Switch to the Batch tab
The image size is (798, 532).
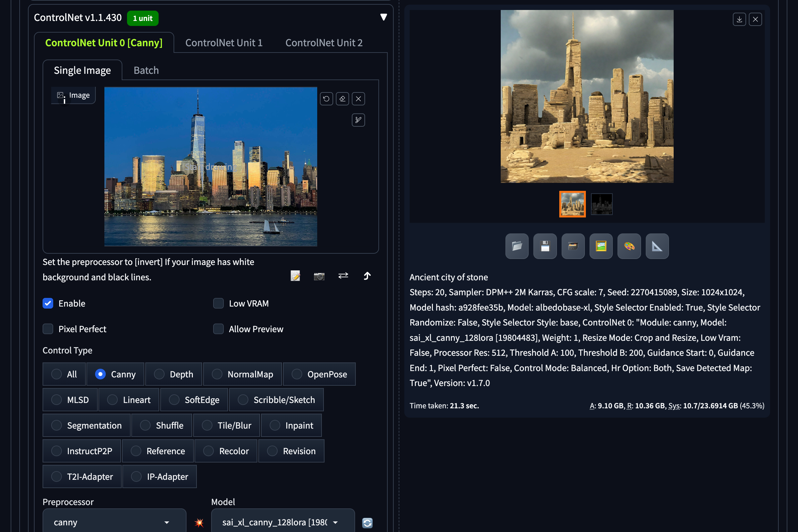(146, 70)
